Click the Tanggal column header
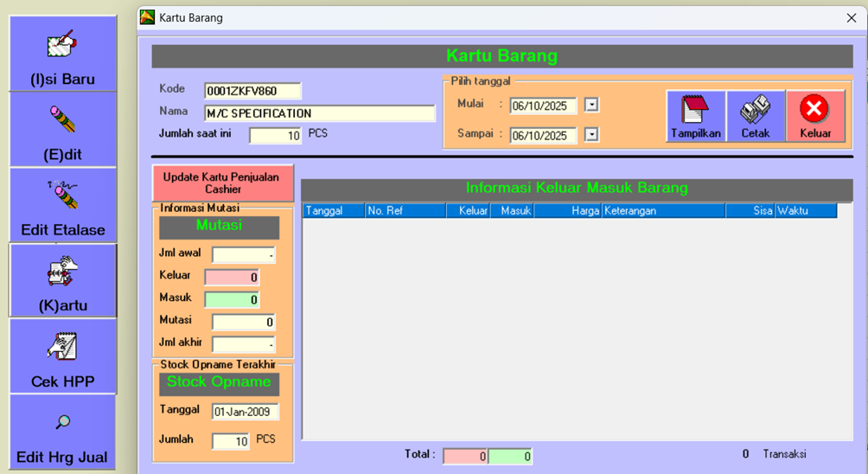The height and width of the screenshot is (474, 868). coord(333,210)
